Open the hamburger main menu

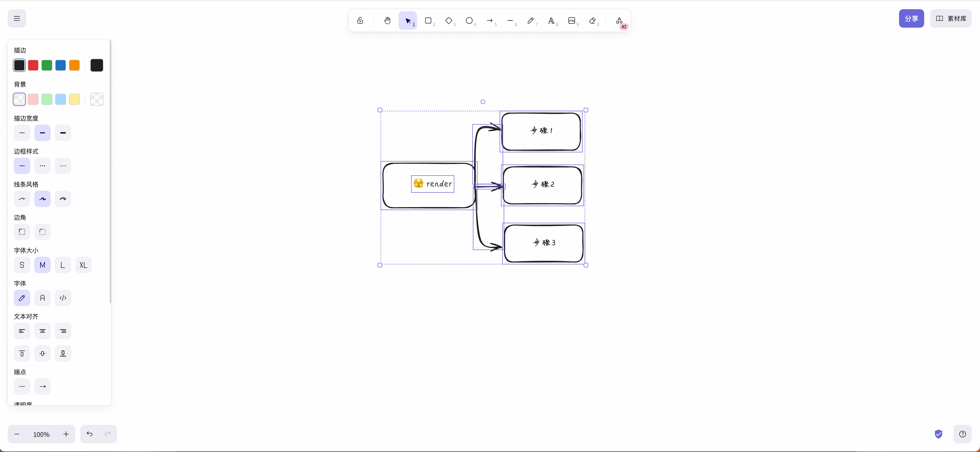[17, 18]
